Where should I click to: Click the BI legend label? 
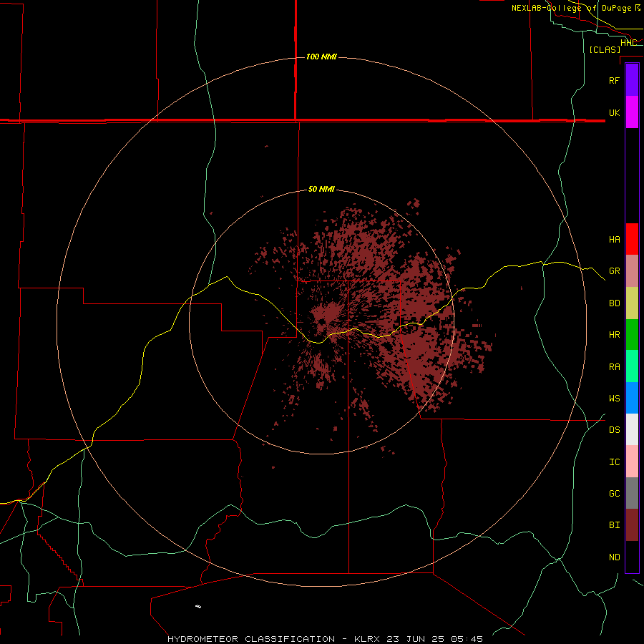coord(614,525)
